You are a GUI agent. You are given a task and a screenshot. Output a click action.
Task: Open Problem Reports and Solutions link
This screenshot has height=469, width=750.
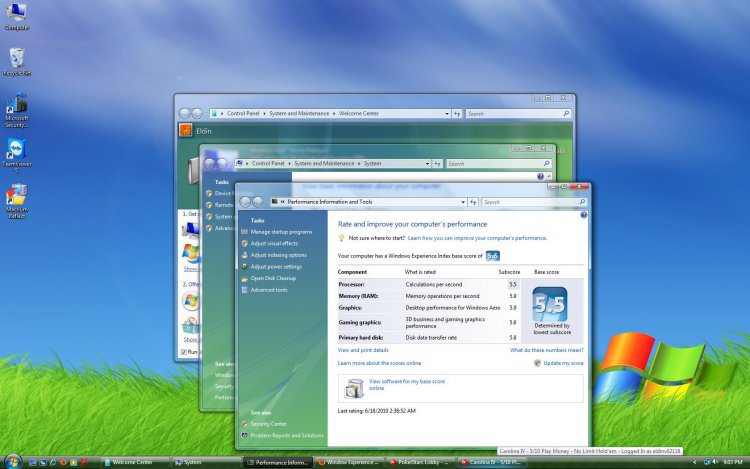tap(287, 436)
